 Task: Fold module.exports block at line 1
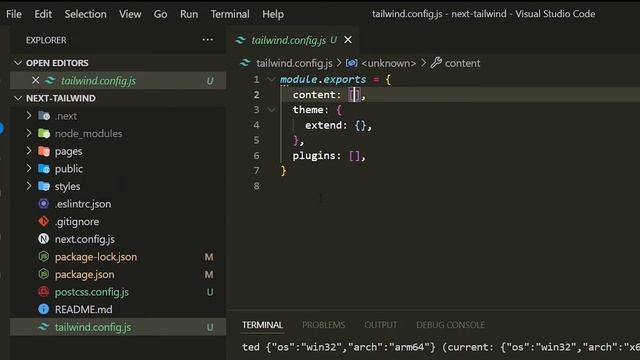click(x=271, y=79)
